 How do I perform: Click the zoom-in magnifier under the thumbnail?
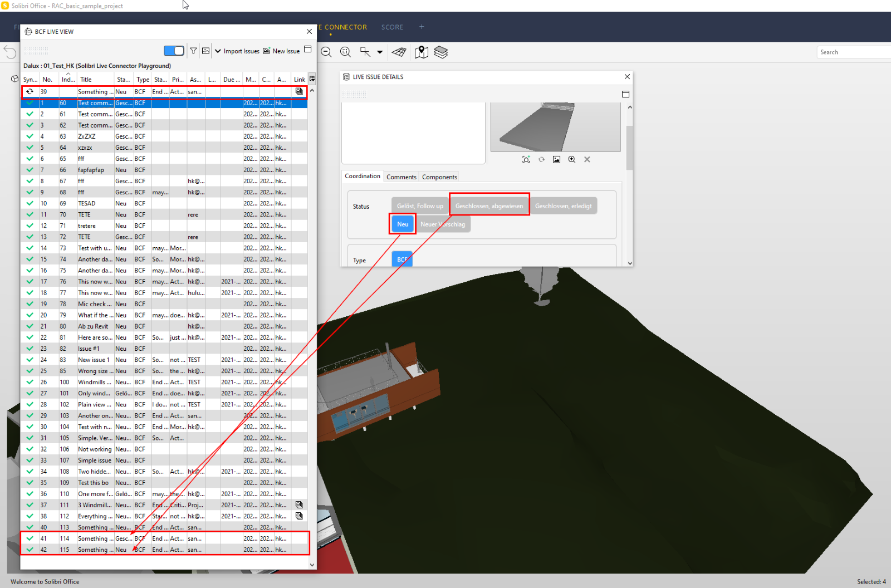(572, 159)
